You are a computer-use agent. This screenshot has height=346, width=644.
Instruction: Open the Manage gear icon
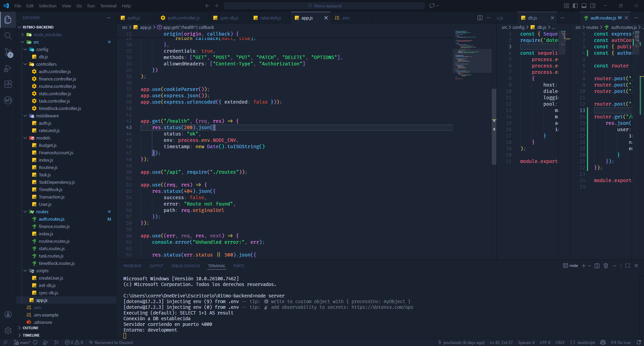[x=8, y=330]
